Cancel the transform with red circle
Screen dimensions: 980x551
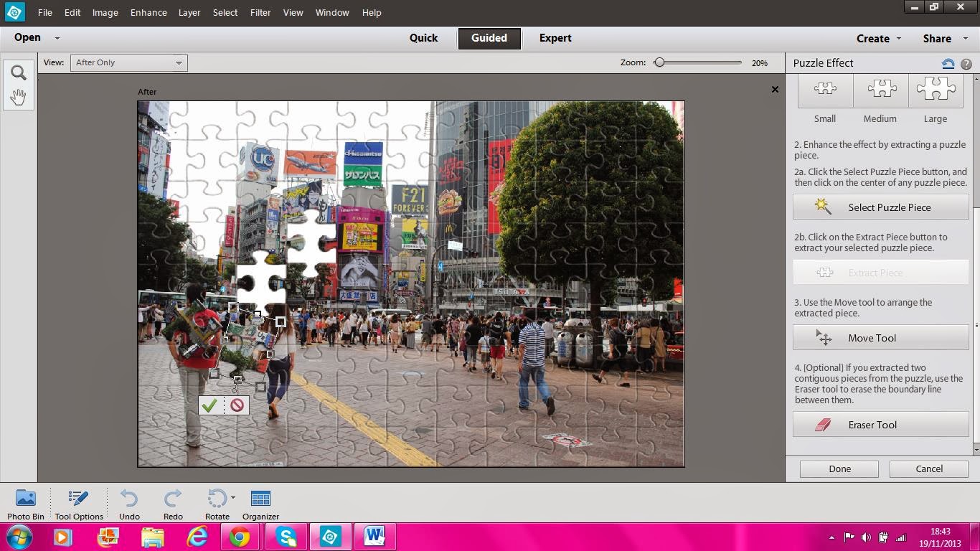pyautogui.click(x=237, y=405)
